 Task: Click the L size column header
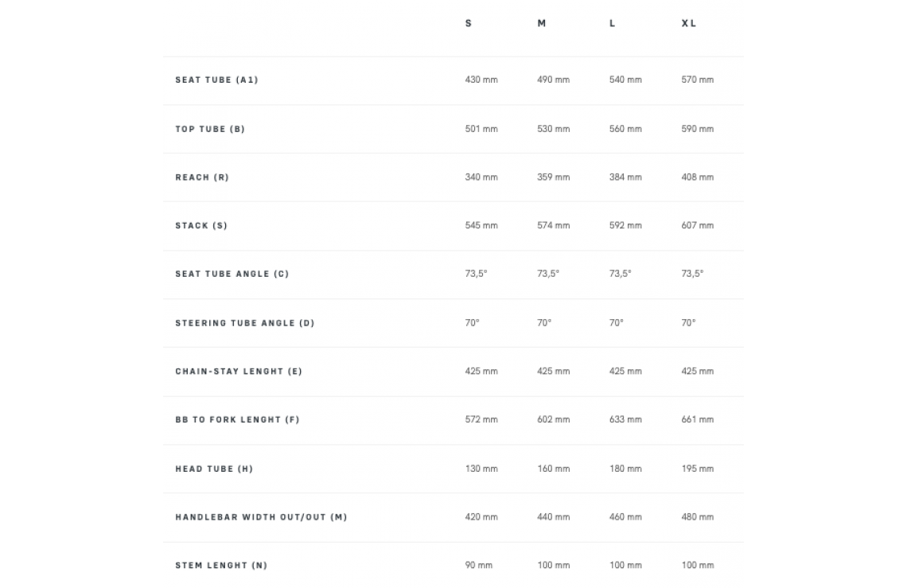coord(612,24)
